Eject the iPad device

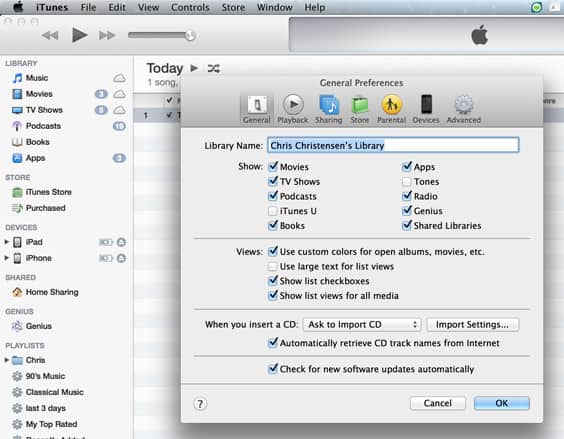121,242
